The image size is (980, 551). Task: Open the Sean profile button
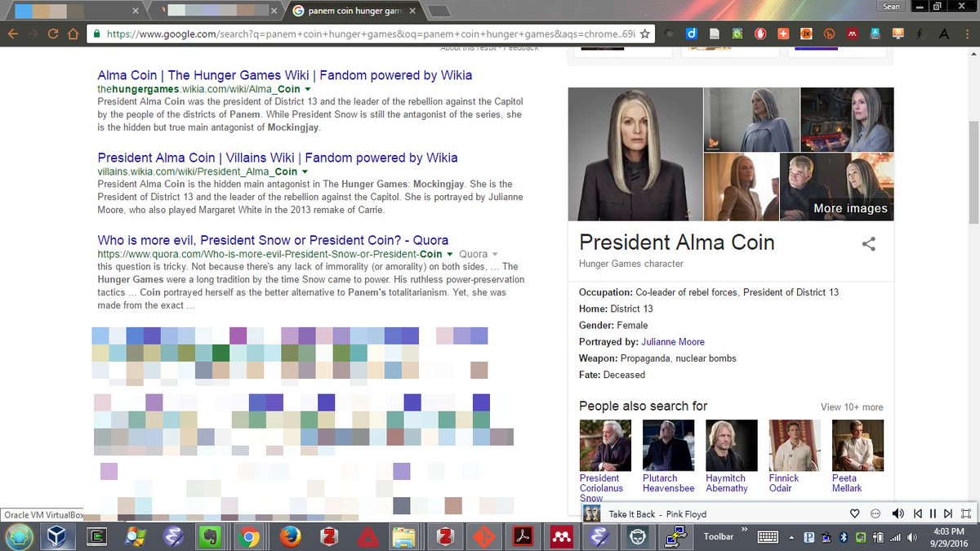click(x=891, y=7)
